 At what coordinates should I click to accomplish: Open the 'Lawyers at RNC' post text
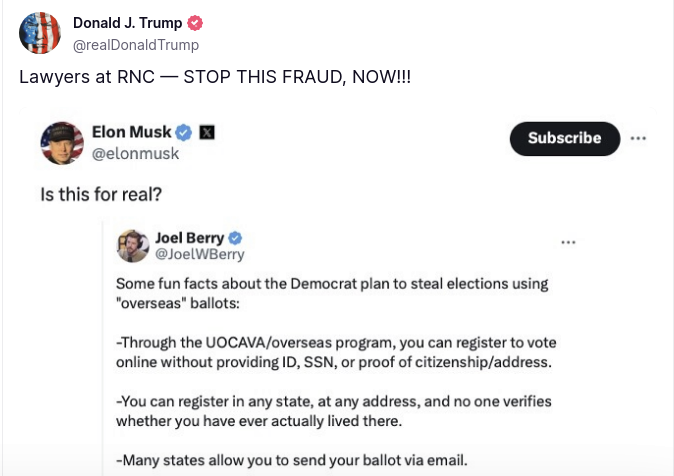(x=215, y=77)
